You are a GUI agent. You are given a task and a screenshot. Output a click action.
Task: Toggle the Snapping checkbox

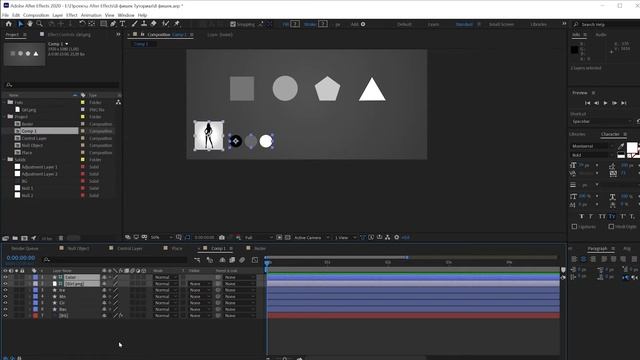point(233,24)
